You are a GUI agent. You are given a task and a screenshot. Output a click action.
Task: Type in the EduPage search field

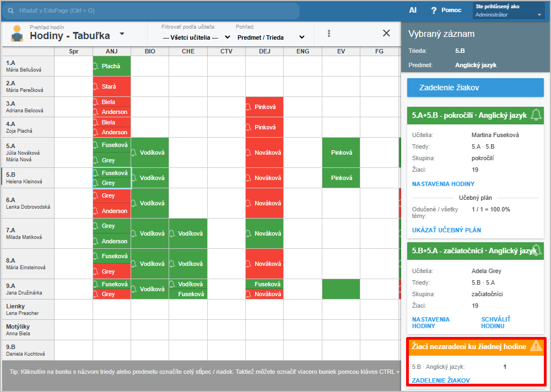tap(154, 10)
